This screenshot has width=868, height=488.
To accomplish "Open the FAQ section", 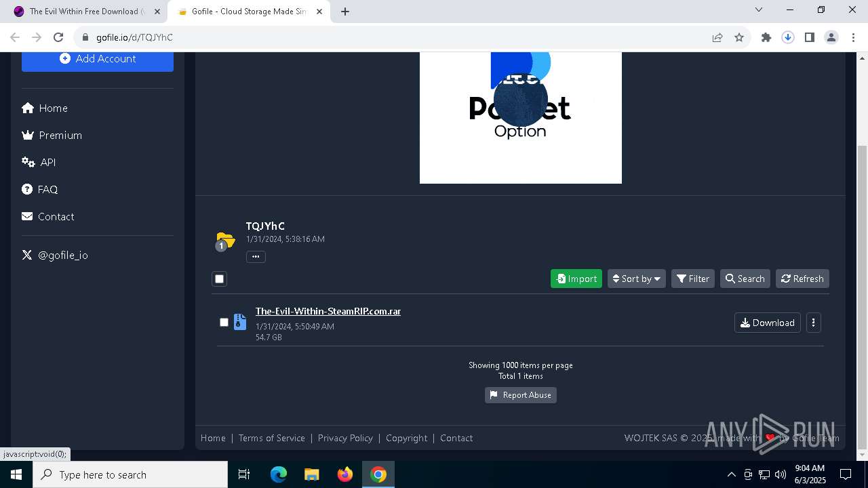I will (40, 190).
